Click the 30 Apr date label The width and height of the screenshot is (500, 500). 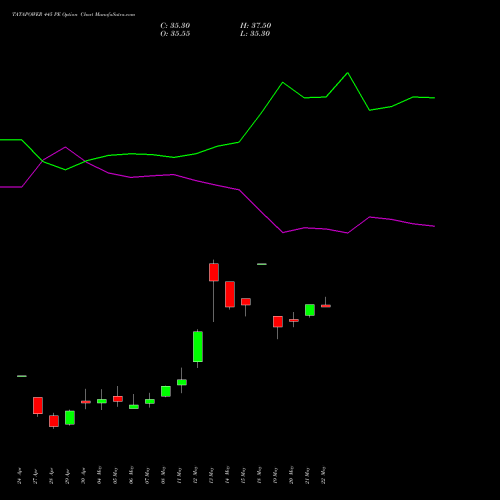(83, 476)
